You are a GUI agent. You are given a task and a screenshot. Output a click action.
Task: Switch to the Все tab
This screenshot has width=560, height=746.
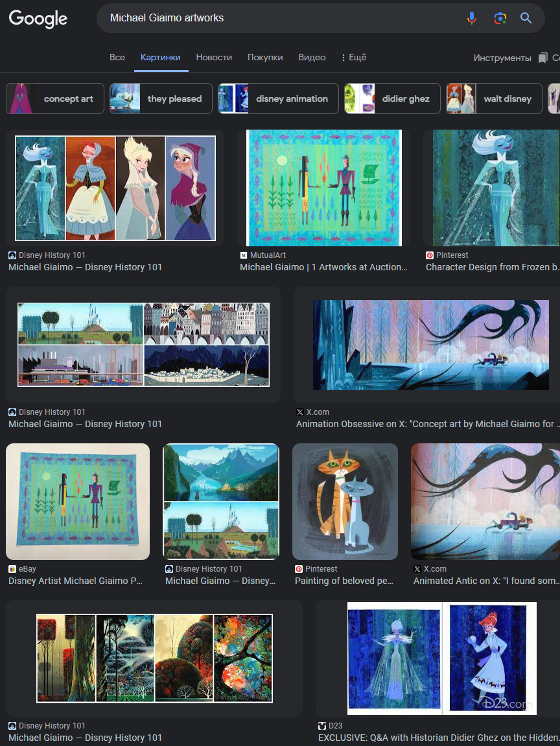coord(117,58)
